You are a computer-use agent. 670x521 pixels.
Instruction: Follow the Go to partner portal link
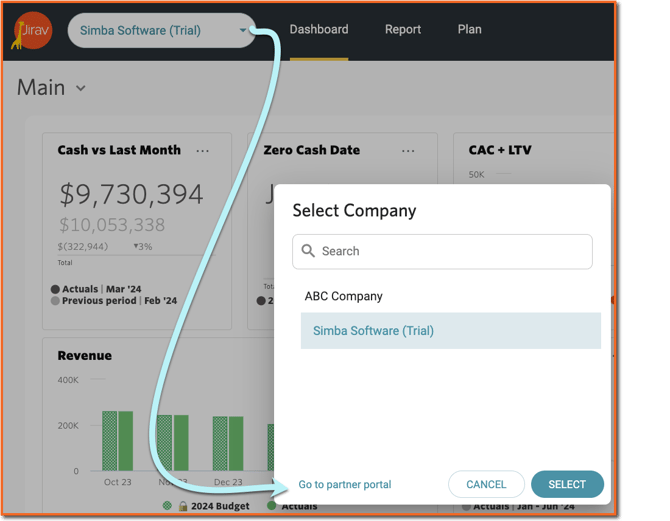click(x=345, y=485)
